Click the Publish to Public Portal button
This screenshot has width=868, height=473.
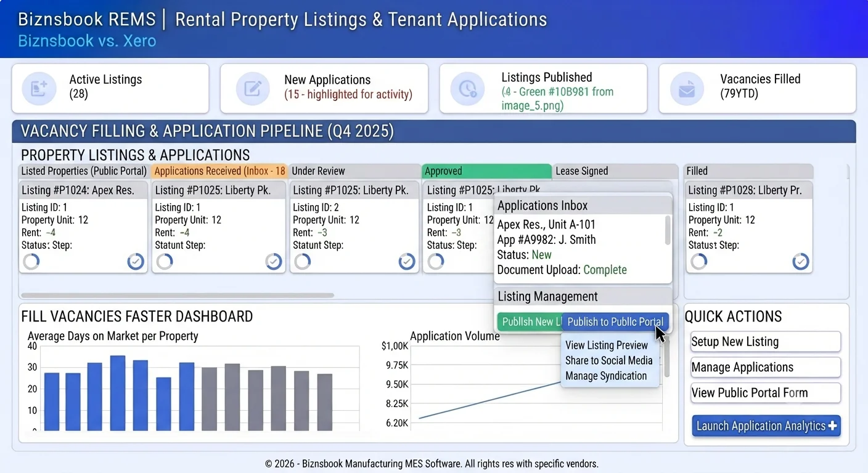point(615,322)
